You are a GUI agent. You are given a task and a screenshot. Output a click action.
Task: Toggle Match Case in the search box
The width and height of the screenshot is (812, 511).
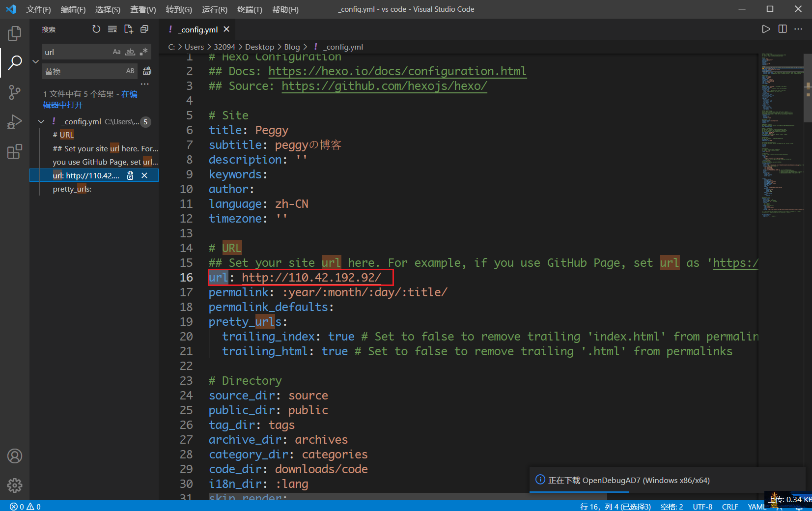click(x=116, y=52)
